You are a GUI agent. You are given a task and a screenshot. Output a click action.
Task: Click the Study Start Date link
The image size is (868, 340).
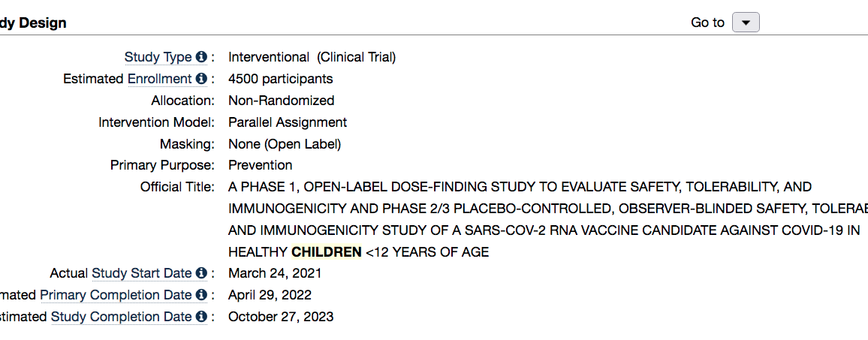click(142, 273)
